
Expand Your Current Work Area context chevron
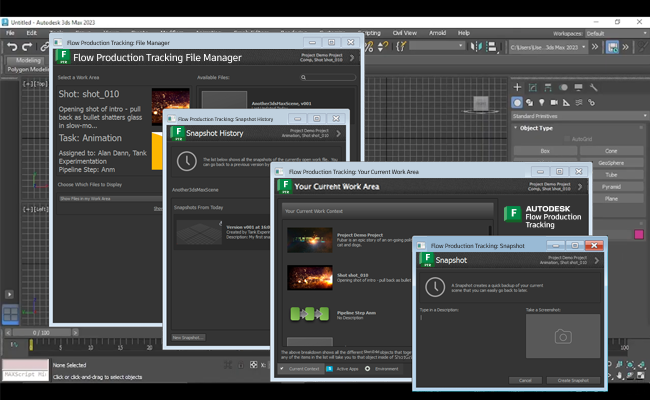tap(580, 187)
